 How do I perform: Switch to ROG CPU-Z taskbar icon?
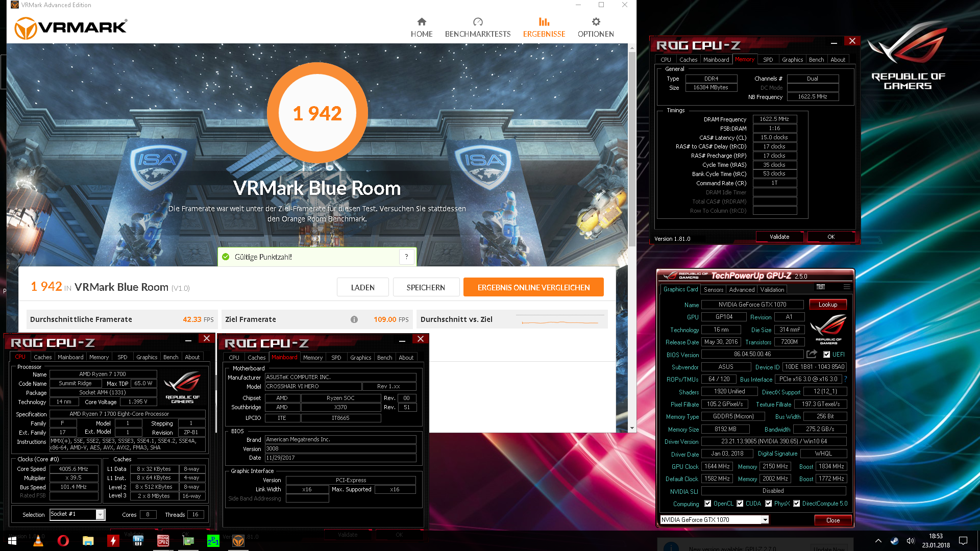tap(163, 541)
